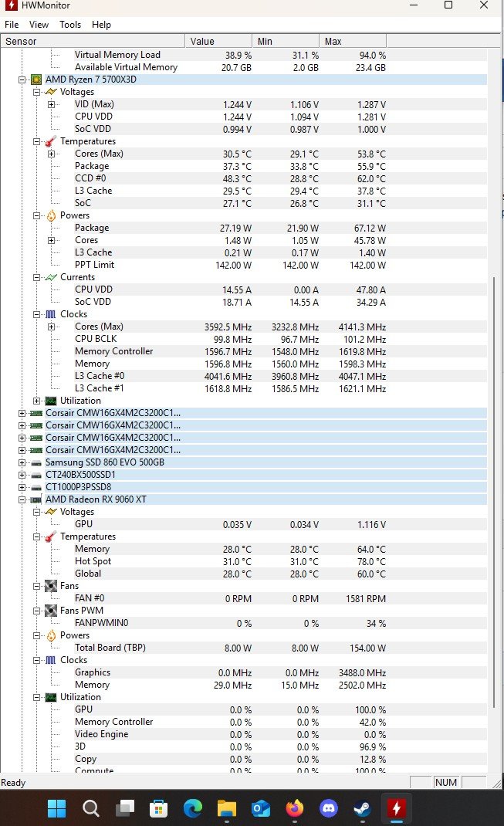Image resolution: width=504 pixels, height=826 pixels.
Task: Click the Ryzen CPU chip icon
Action: coord(36,80)
